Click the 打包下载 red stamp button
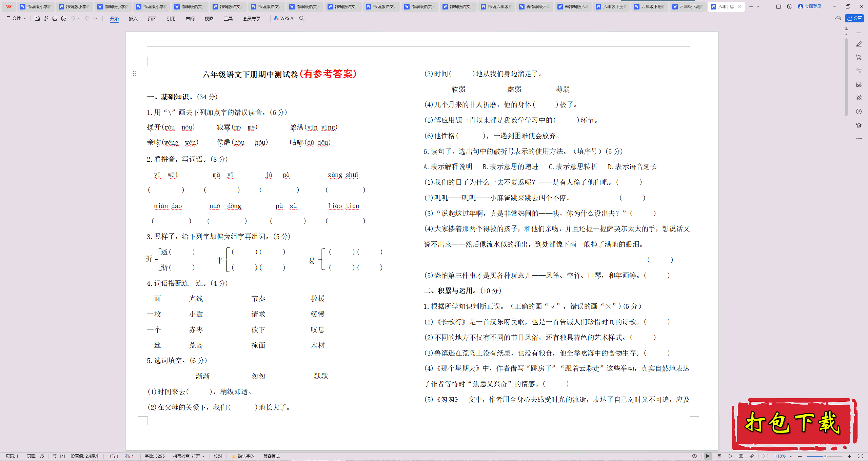The height and width of the screenshot is (461, 868). click(794, 424)
